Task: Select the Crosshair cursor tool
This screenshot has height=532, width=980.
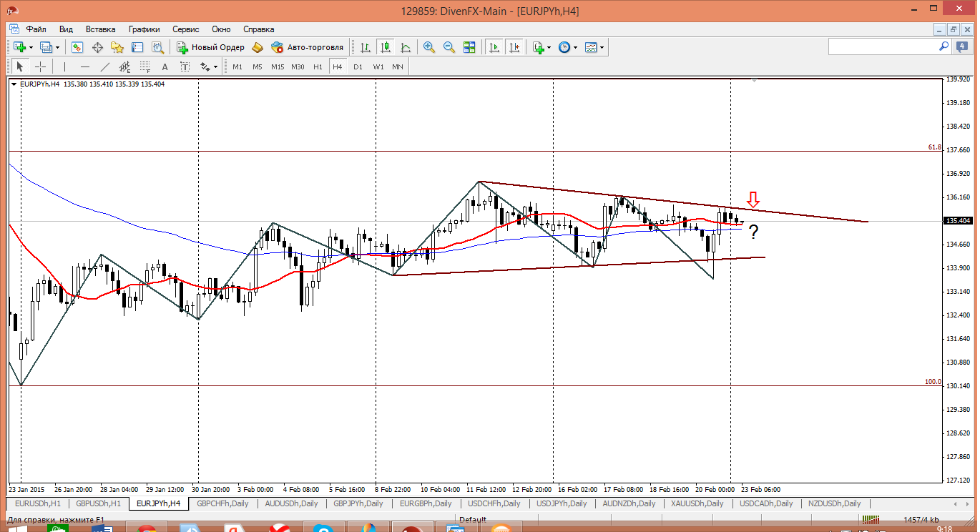Action: [x=41, y=66]
